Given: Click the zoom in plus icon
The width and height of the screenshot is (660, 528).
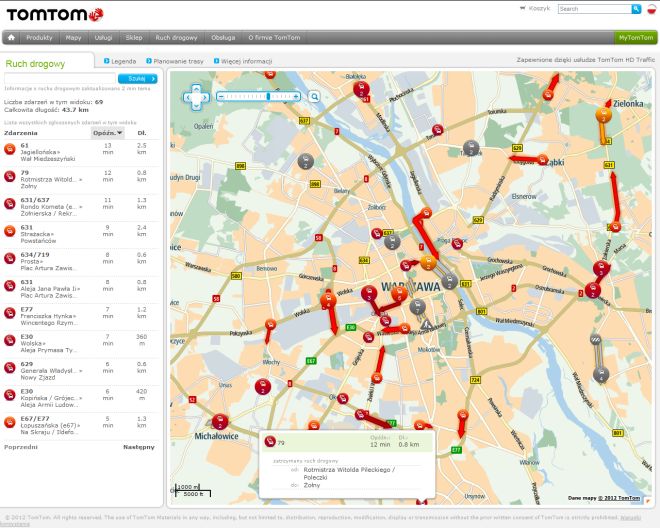Looking at the screenshot, I should pyautogui.click(x=296, y=96).
